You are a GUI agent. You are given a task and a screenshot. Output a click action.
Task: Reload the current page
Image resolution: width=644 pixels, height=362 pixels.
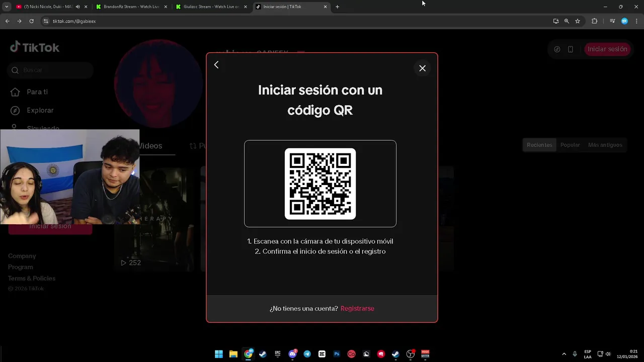31,21
